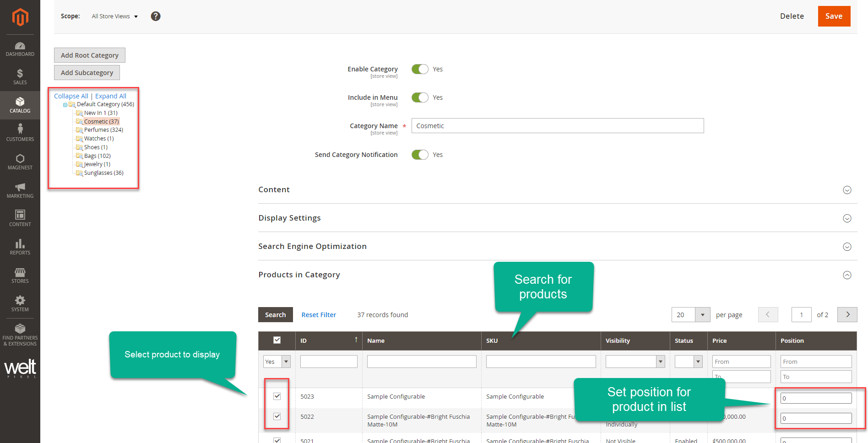Select Watches (1) category
The image size is (868, 443).
click(99, 139)
